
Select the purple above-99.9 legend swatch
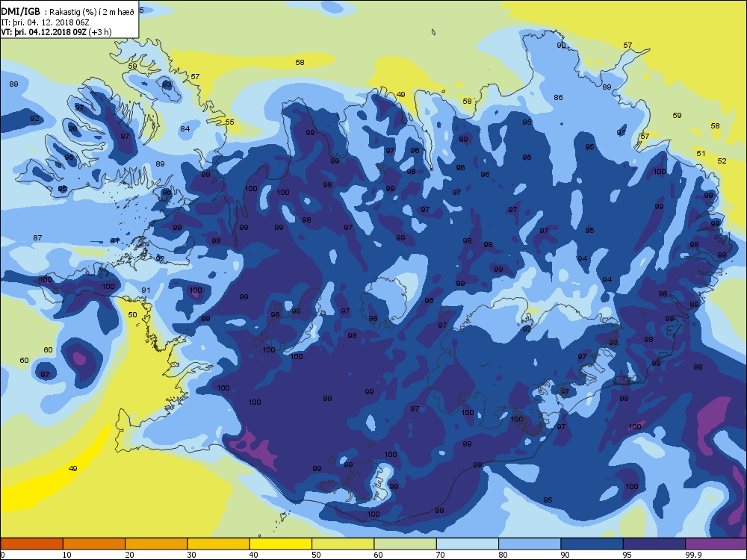(716, 544)
